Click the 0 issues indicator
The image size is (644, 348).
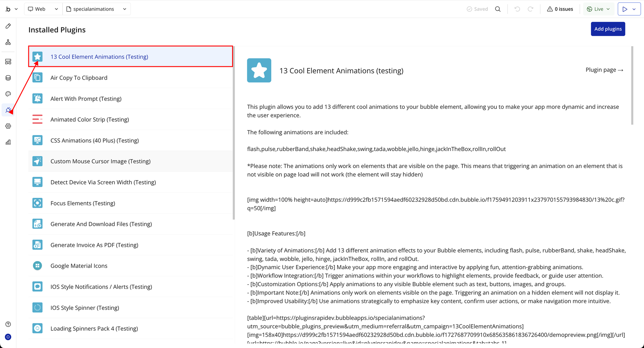click(x=560, y=9)
